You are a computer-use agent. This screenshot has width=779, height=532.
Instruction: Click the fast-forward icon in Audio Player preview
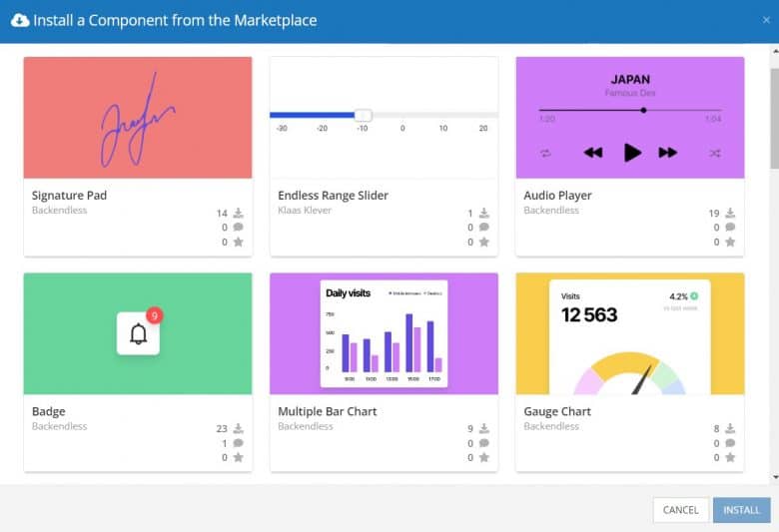[668, 153]
